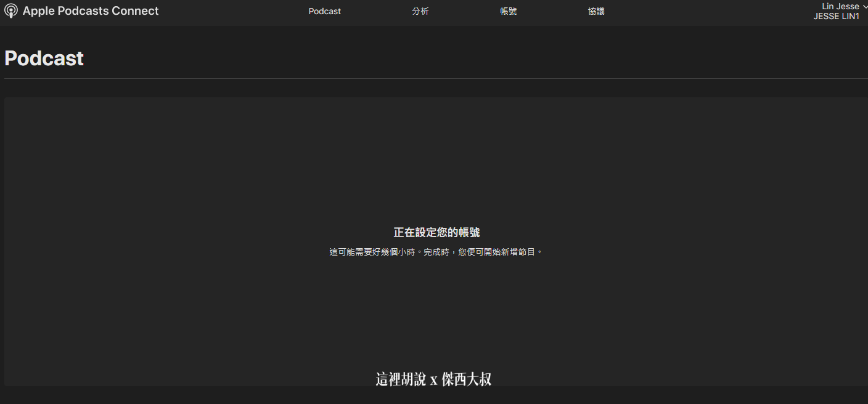Expand the Lin Jesse account dropdown chevron

coord(864,7)
